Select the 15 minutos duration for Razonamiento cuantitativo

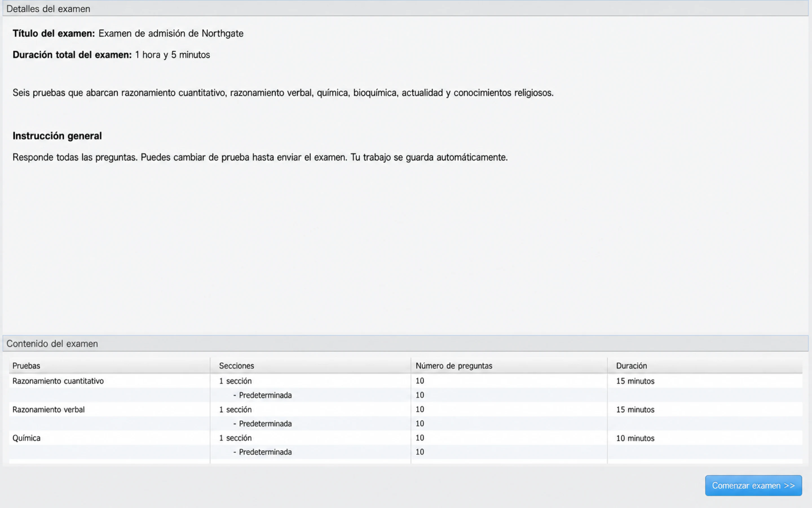[x=635, y=381]
